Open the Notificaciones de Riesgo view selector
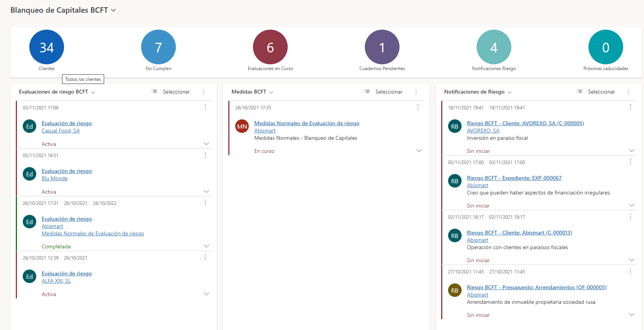 (509, 92)
